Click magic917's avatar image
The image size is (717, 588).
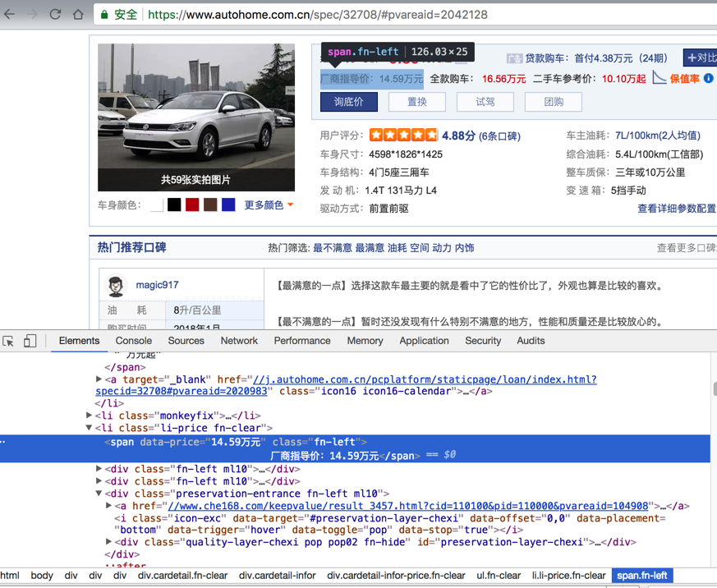pos(116,286)
